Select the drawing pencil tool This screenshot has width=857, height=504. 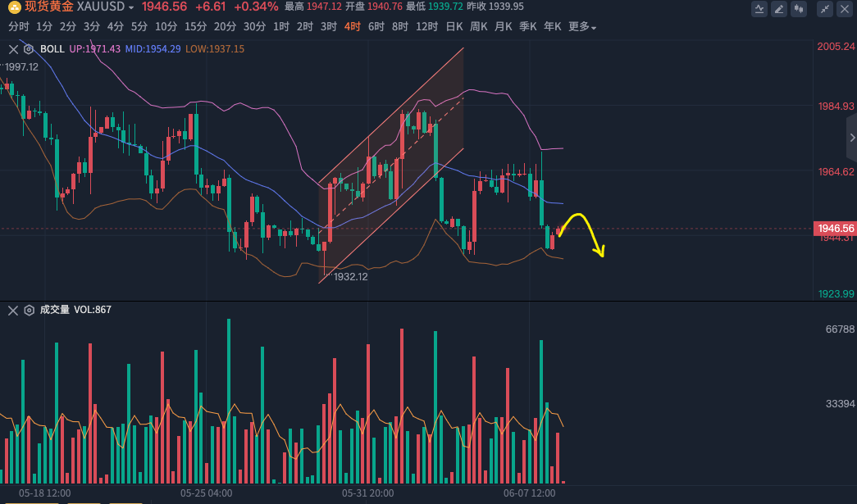pyautogui.click(x=779, y=9)
